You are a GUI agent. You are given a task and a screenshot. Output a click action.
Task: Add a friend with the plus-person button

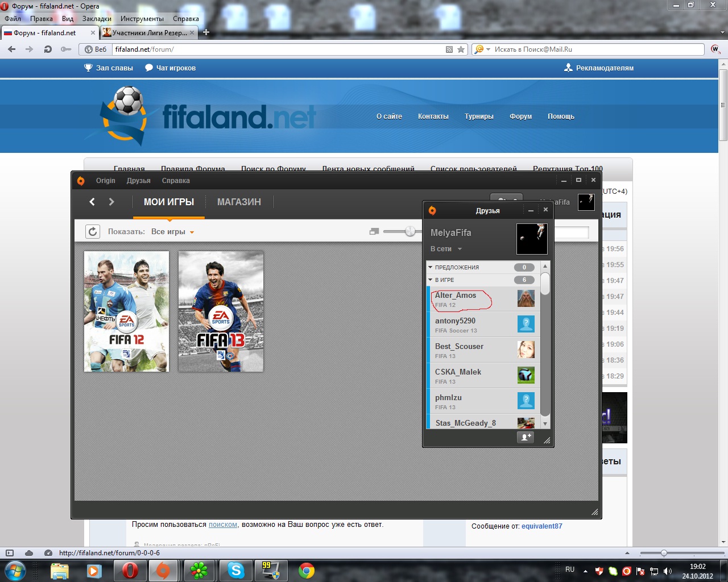(x=526, y=437)
